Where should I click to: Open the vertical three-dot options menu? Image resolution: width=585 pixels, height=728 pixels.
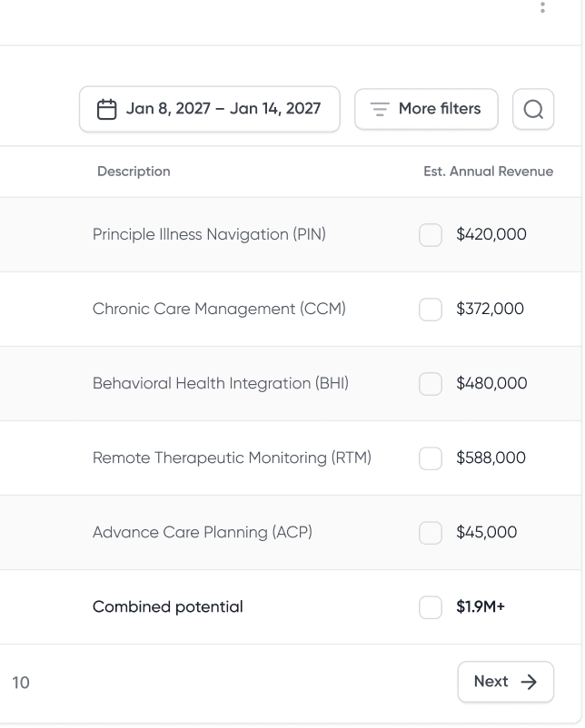pyautogui.click(x=542, y=8)
